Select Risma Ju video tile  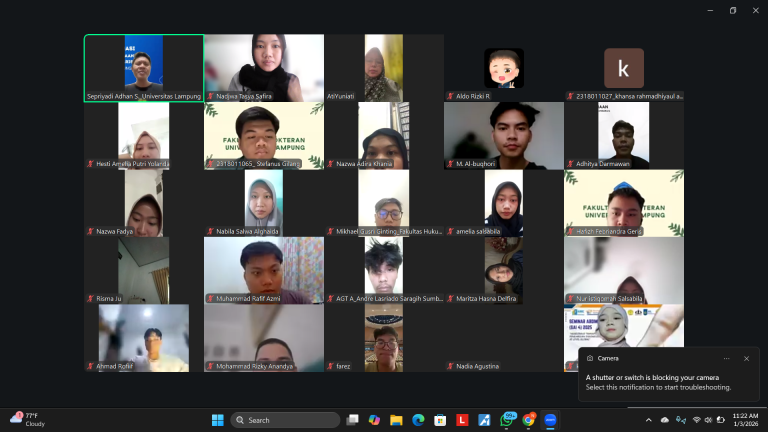pos(144,271)
